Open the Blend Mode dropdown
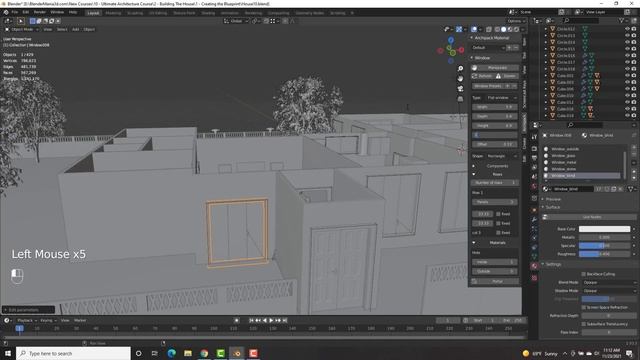This screenshot has height=360, width=640. [609, 282]
